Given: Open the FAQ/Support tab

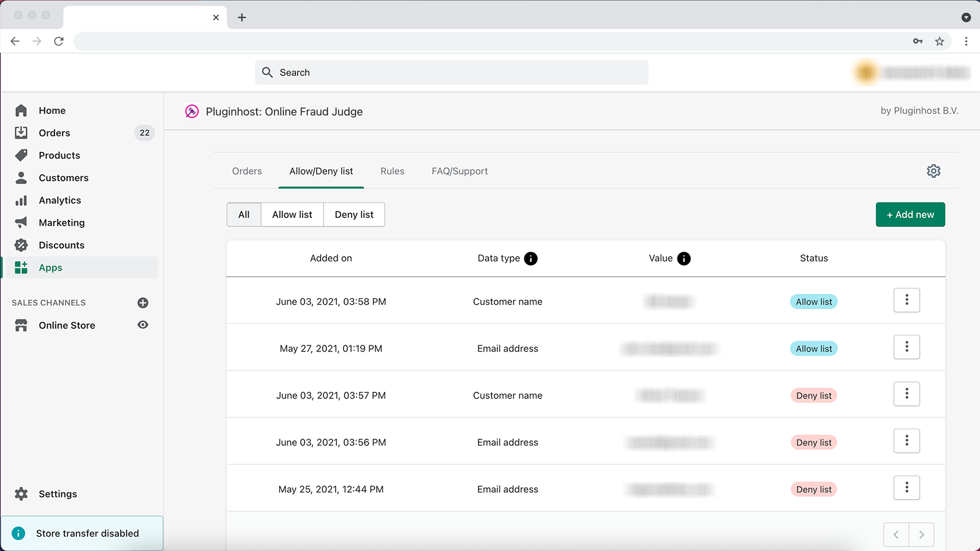Looking at the screenshot, I should pos(459,171).
